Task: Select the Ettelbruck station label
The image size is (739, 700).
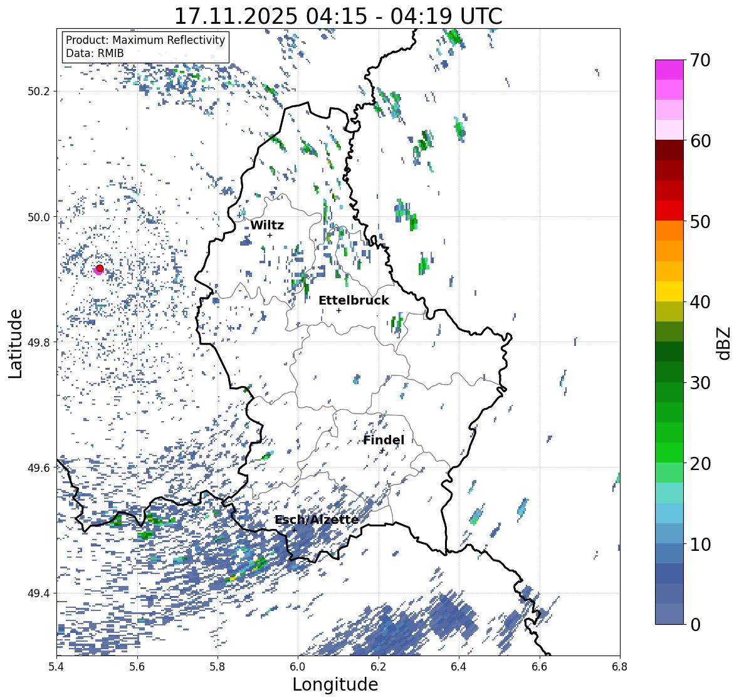Action: coord(354,300)
